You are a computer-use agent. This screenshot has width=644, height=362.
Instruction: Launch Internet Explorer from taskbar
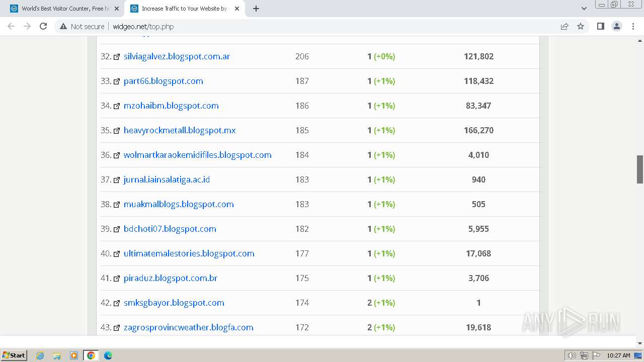(40, 355)
